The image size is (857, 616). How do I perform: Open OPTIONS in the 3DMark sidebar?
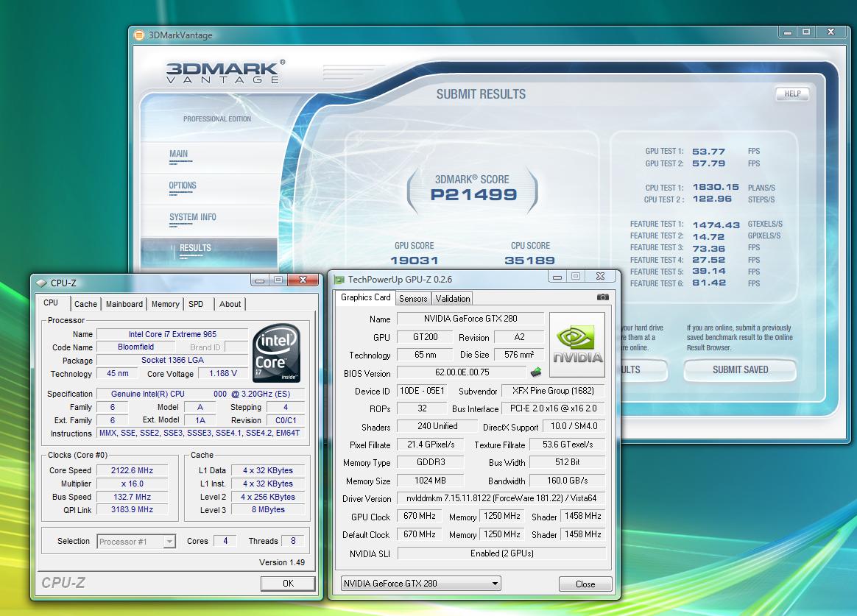coord(183,185)
